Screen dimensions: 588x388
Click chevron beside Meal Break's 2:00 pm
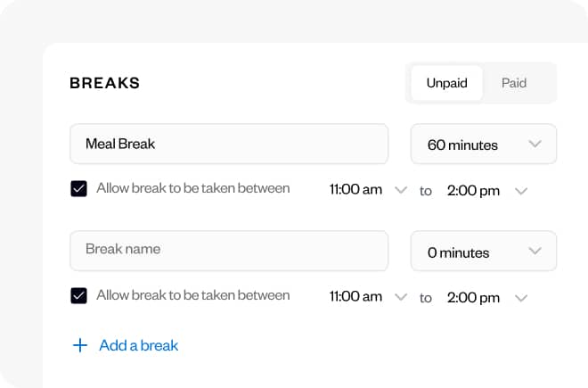pyautogui.click(x=521, y=190)
